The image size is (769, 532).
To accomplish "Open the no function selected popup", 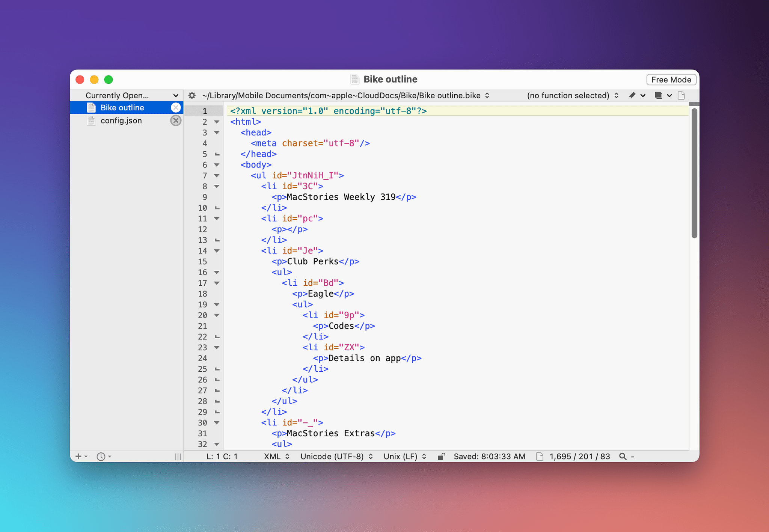I will click(x=573, y=95).
